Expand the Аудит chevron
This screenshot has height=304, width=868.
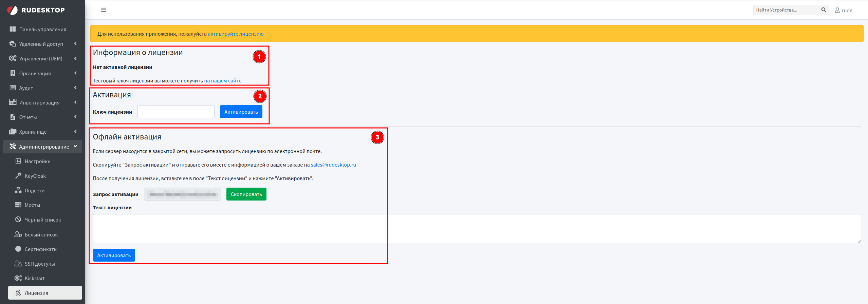pyautogui.click(x=75, y=88)
